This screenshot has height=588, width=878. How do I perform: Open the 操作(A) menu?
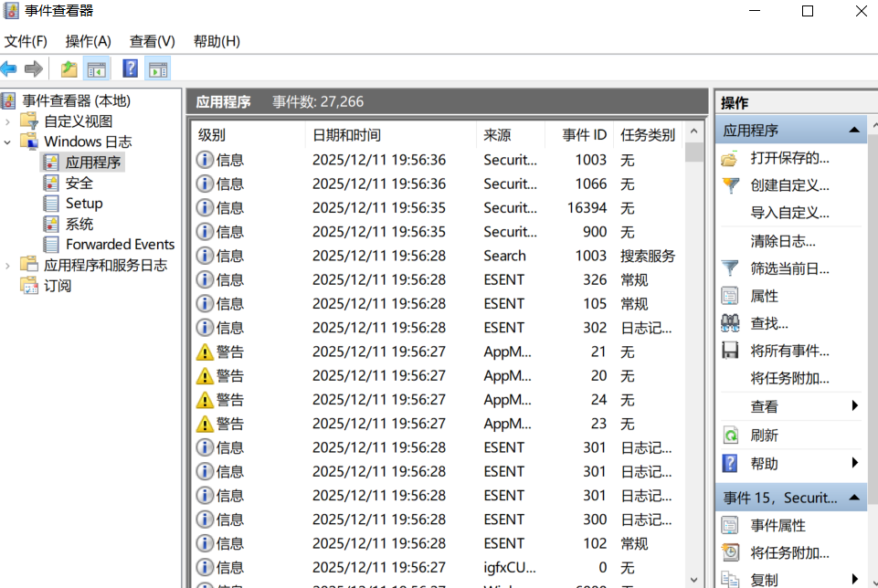pos(88,41)
